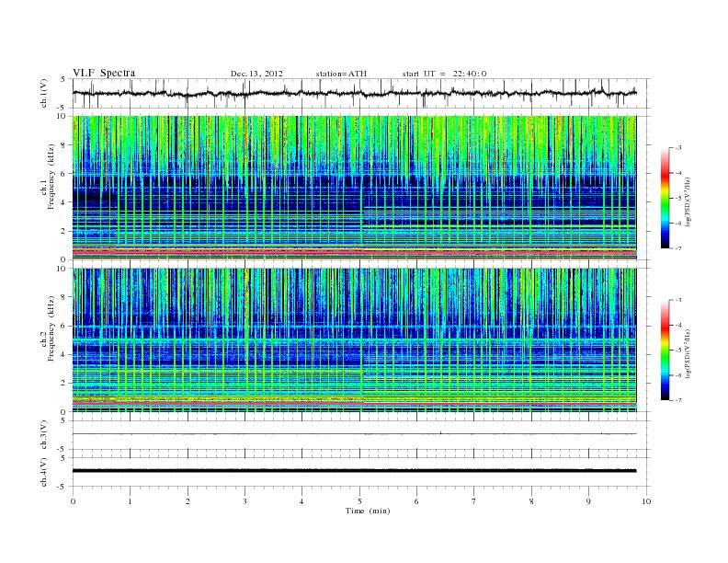Click the '-3' tick on ch.1 color bar

677,148
